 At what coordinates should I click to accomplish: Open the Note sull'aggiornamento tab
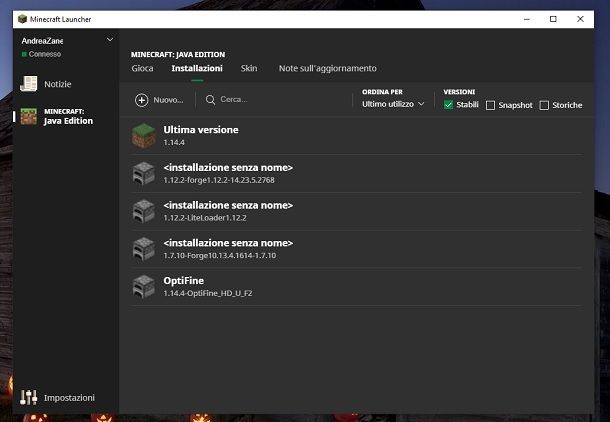328,68
